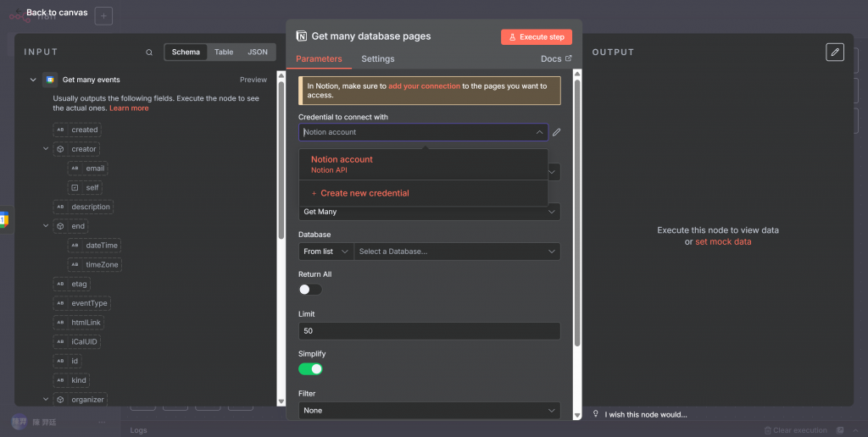Click the Learn more link
This screenshot has width=868, height=437.
click(x=129, y=108)
